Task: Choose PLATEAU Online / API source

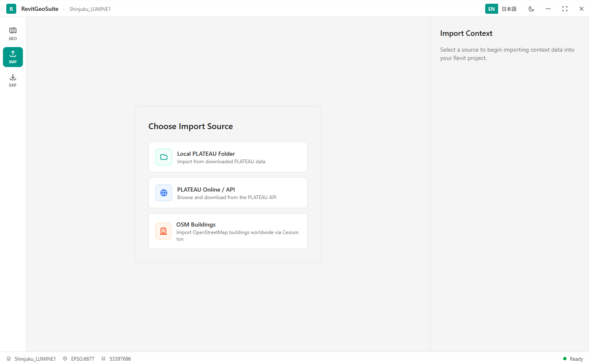Action: (x=228, y=193)
